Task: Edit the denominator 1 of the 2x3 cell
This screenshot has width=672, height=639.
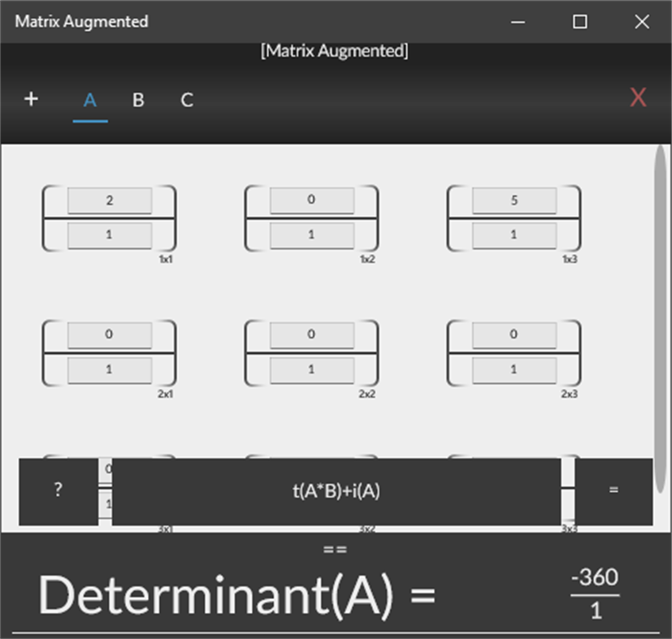Action: [513, 369]
